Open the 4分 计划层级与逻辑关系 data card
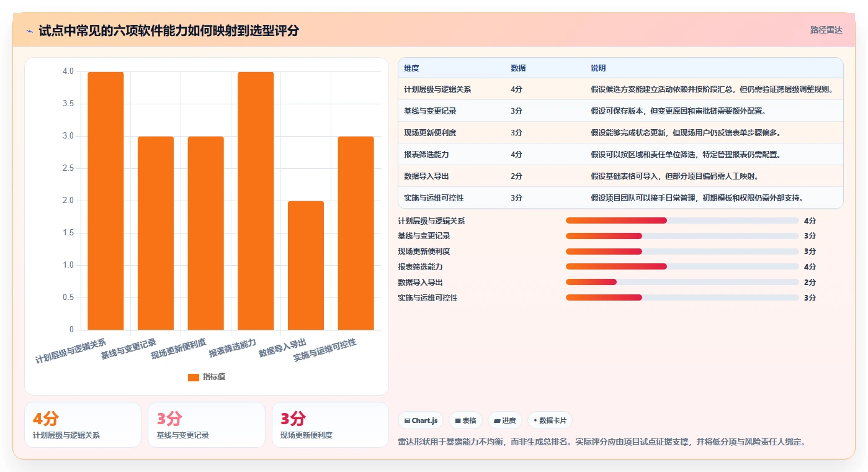Image resolution: width=868 pixels, height=472 pixels. tap(83, 425)
